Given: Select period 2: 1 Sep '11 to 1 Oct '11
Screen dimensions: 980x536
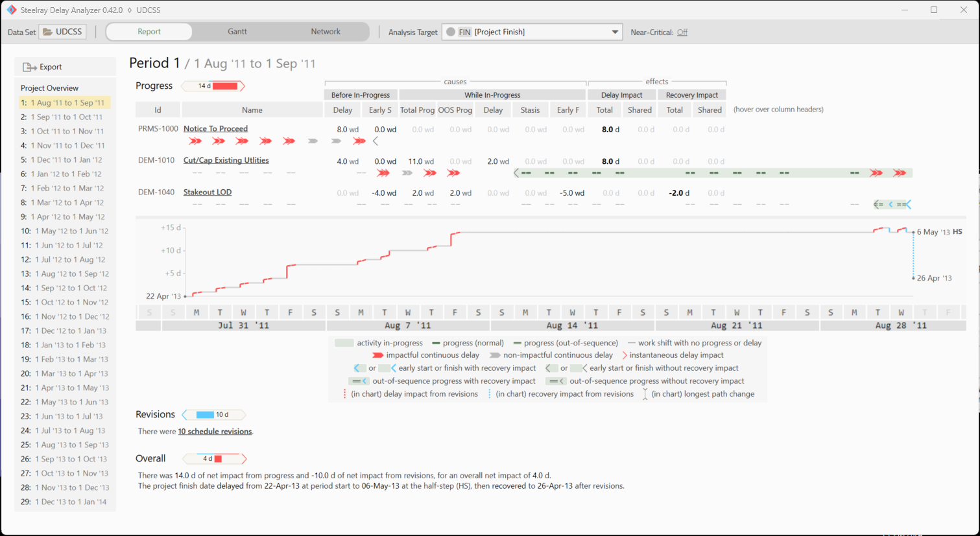Looking at the screenshot, I should tap(65, 117).
